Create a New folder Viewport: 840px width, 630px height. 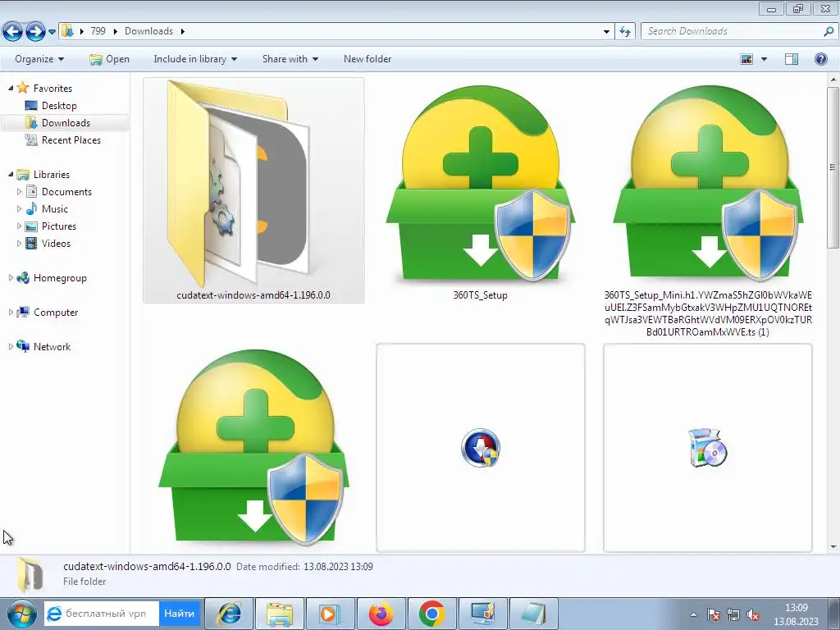coord(367,59)
